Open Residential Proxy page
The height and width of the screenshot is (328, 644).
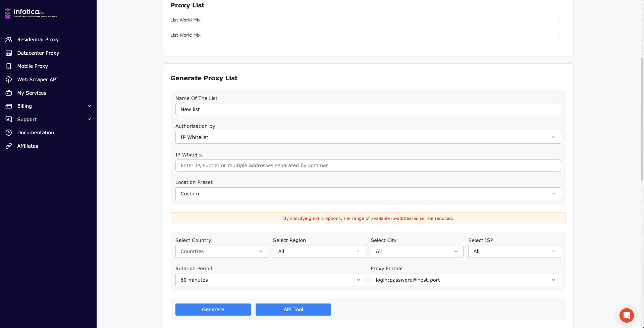click(x=38, y=40)
